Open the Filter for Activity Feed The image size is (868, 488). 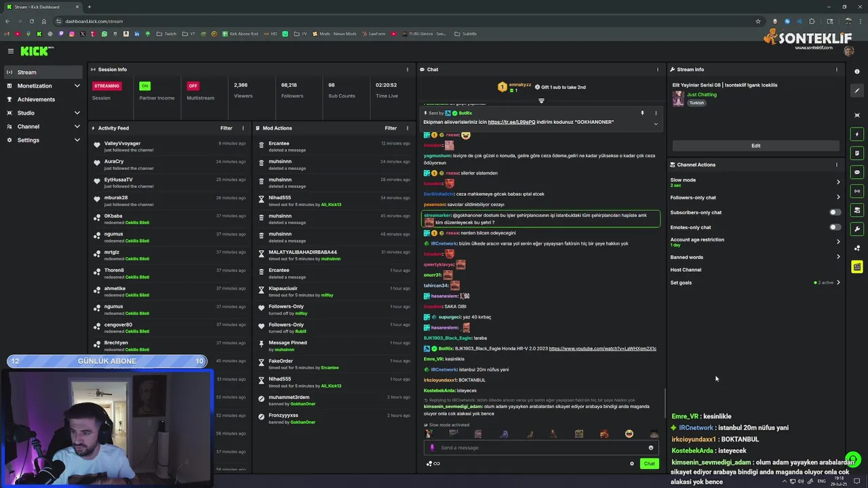[226, 128]
